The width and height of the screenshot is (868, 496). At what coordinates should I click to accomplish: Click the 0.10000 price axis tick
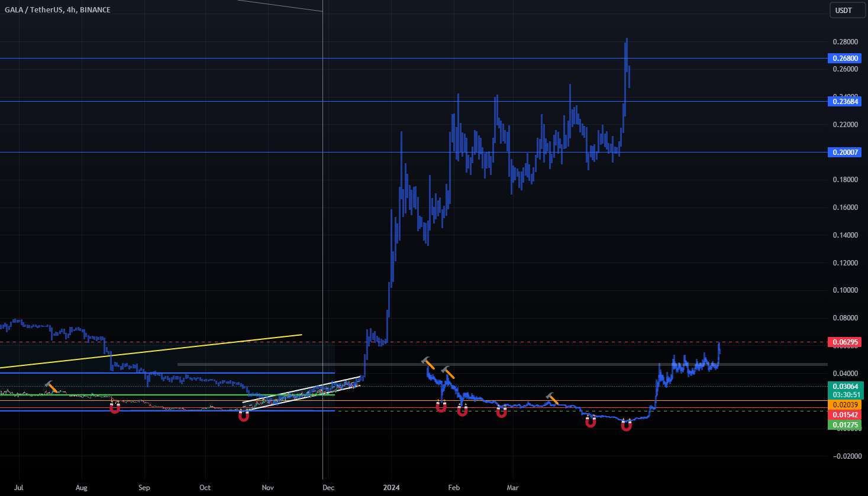[x=845, y=290]
